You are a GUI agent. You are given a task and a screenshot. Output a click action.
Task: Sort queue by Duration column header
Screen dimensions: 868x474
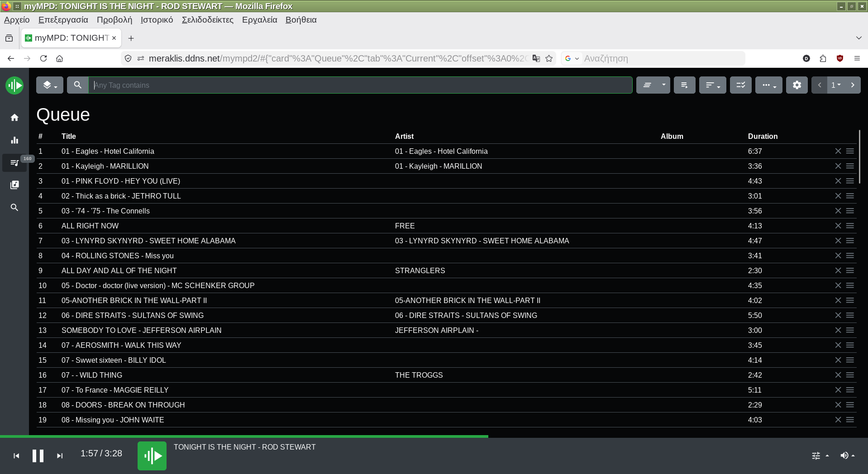click(x=763, y=136)
